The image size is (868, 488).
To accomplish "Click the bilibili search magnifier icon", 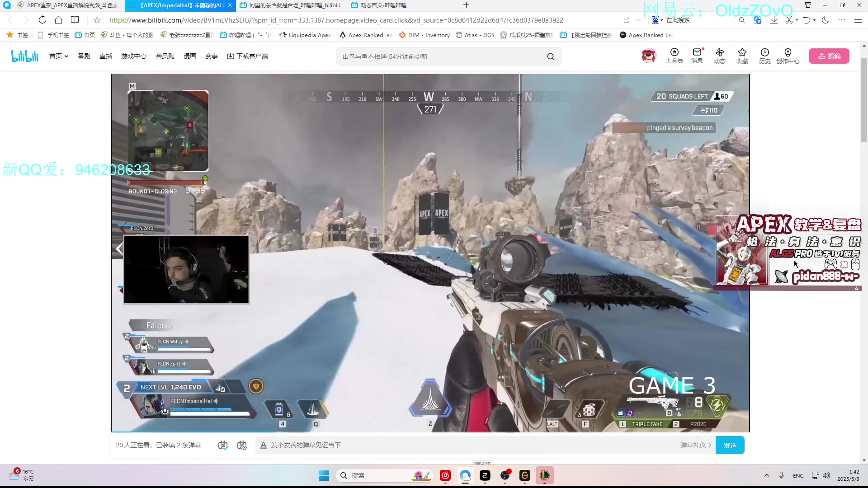I will tap(550, 56).
